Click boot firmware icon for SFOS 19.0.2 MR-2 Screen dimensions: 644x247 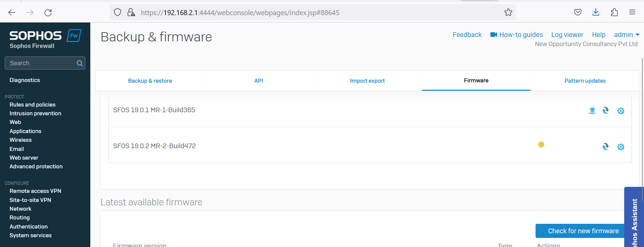pyautogui.click(x=605, y=147)
